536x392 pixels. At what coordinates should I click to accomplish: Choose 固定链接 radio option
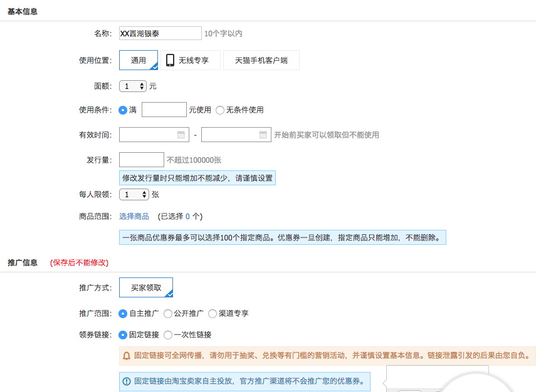coord(123,334)
